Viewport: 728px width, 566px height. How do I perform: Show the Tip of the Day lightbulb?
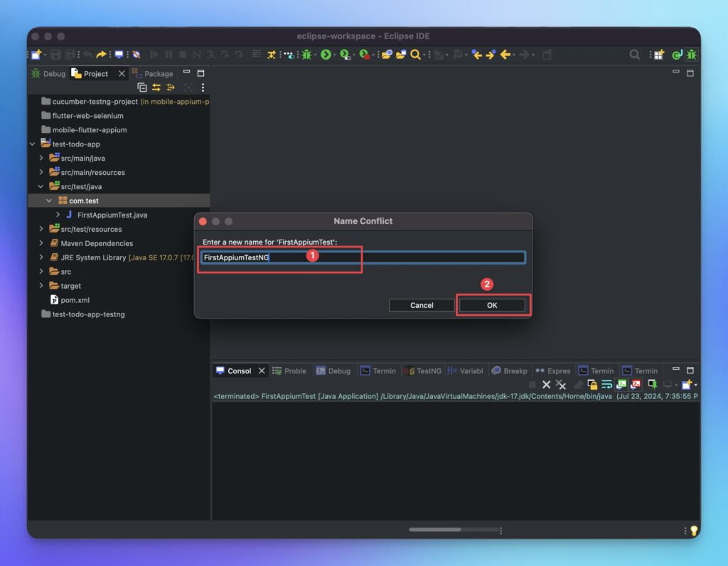tap(694, 530)
